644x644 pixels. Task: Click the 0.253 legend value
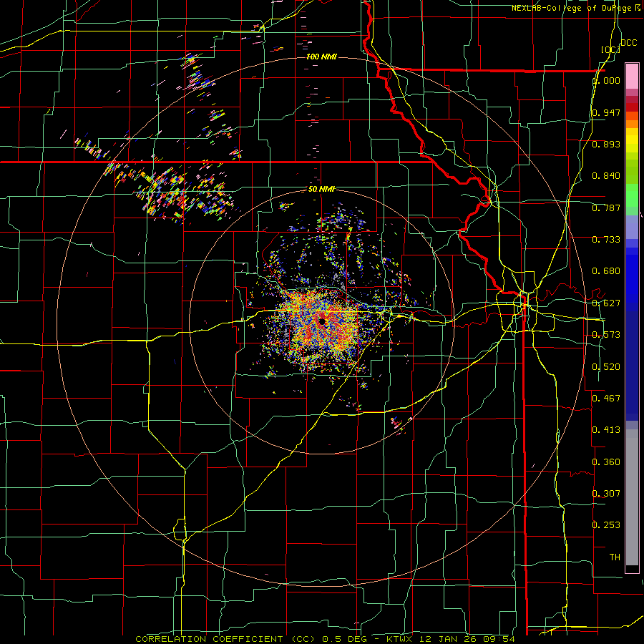click(606, 525)
